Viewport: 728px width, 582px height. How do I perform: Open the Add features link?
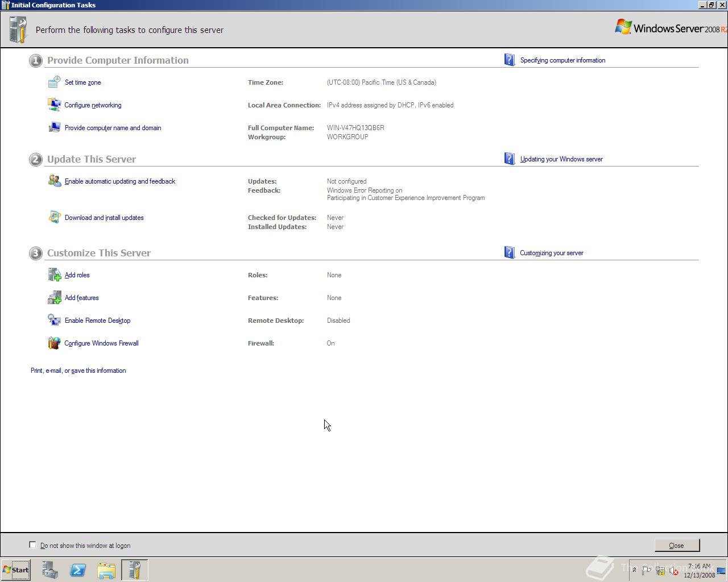82,298
